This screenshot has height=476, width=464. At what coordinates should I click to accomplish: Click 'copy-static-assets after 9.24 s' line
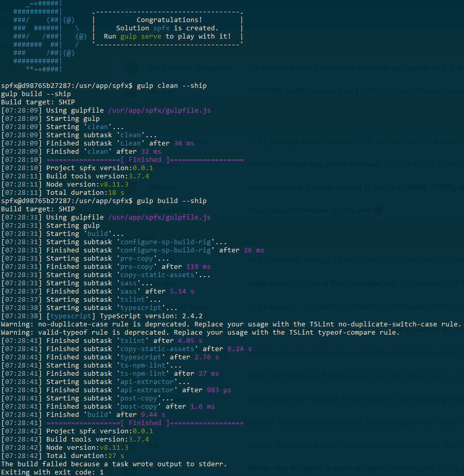[127, 349]
